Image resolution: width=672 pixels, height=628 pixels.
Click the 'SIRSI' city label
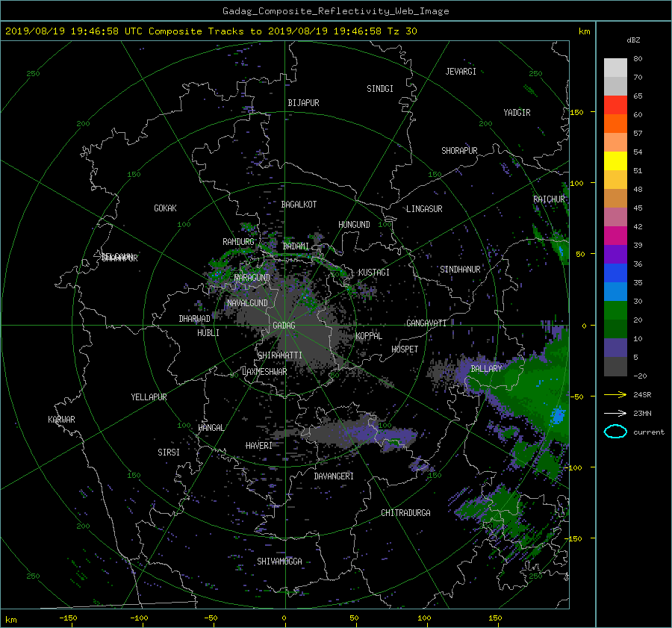pyautogui.click(x=169, y=453)
